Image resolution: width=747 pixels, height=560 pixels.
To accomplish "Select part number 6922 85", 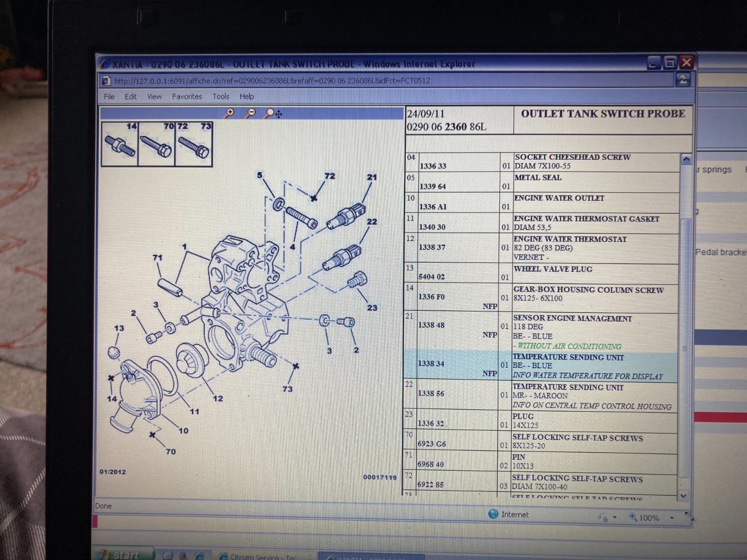I will tap(430, 485).
